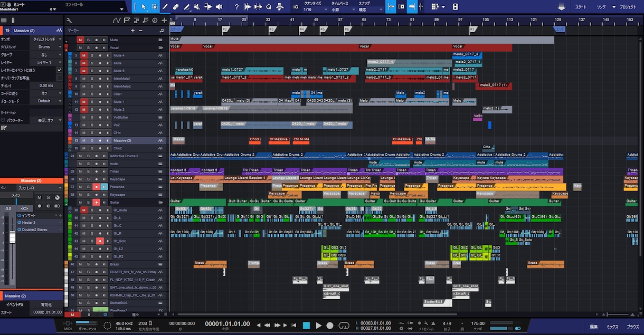The image size is (644, 335).
Task: Toggle record arm on Presence track
Action: [x=97, y=187]
